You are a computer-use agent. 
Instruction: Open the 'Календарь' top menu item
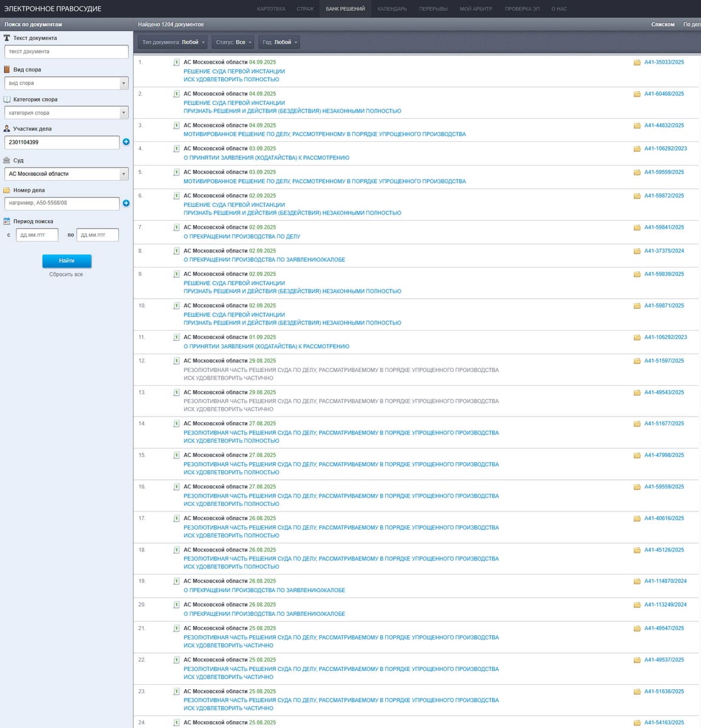pos(392,9)
